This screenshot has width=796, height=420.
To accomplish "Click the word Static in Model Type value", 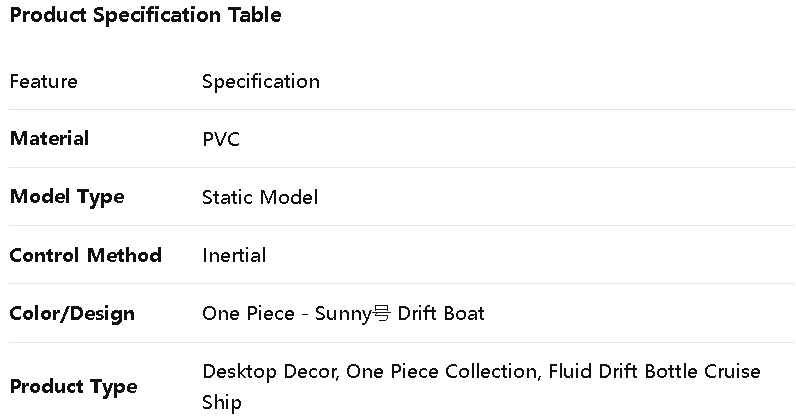I will tap(228, 197).
